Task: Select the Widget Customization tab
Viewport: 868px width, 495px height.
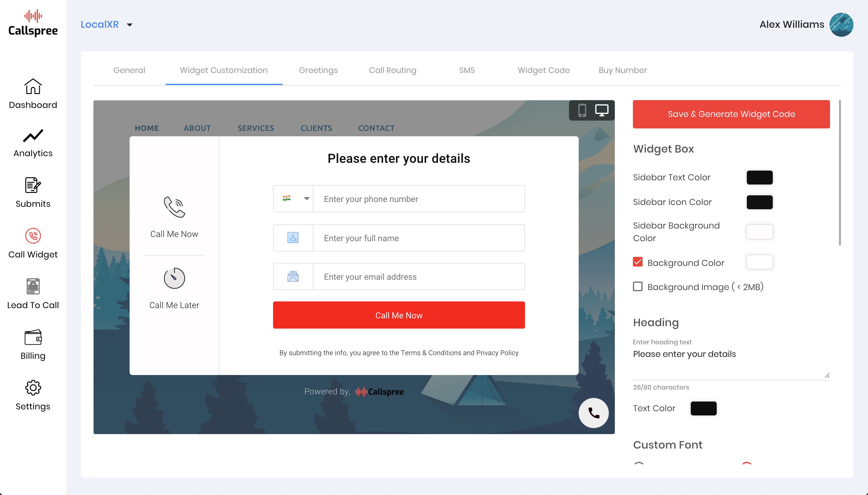Action: [224, 70]
